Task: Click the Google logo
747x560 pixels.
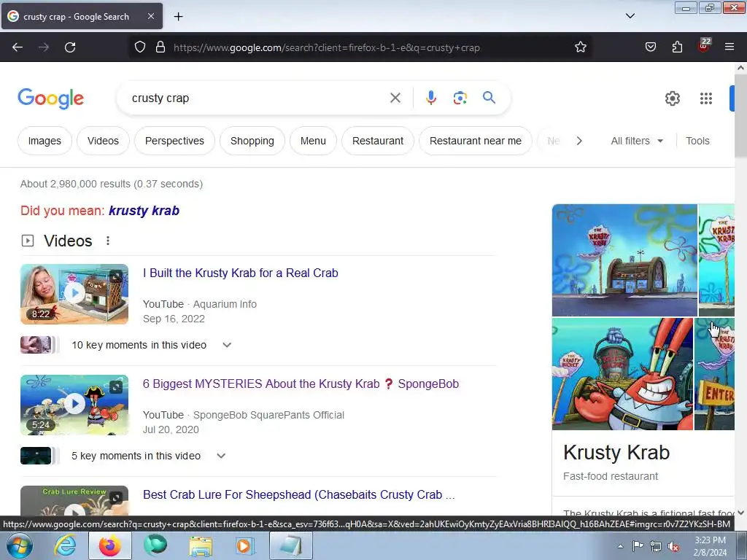Action: (51, 98)
